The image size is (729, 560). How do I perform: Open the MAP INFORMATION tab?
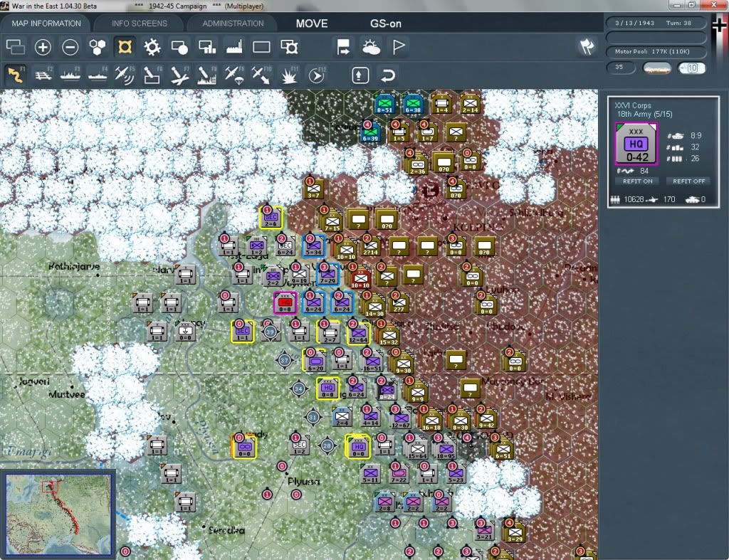click(x=46, y=23)
